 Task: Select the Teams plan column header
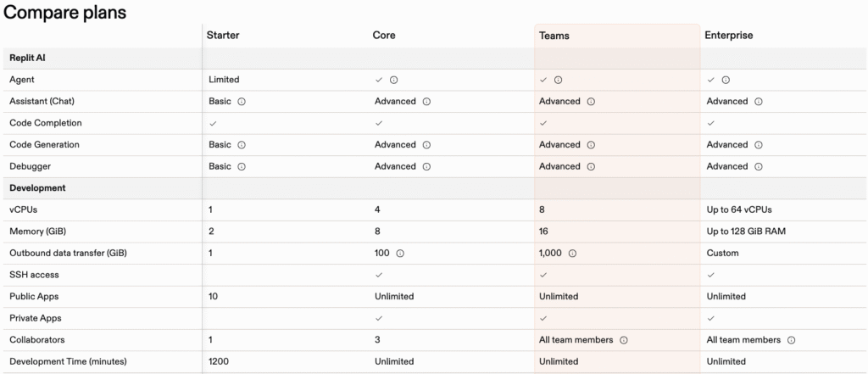click(x=554, y=36)
